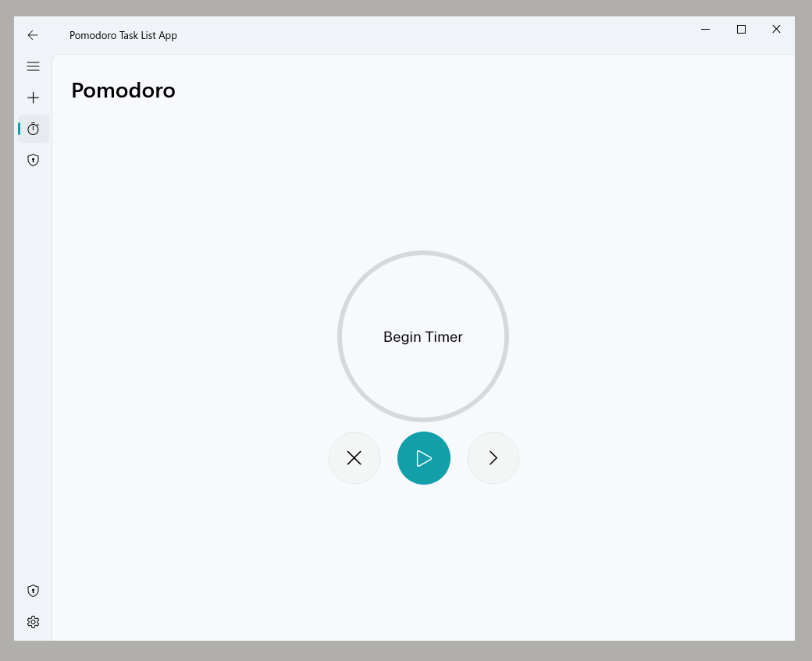The height and width of the screenshot is (661, 812).
Task: Close the Pomodoro app window
Action: tap(776, 30)
